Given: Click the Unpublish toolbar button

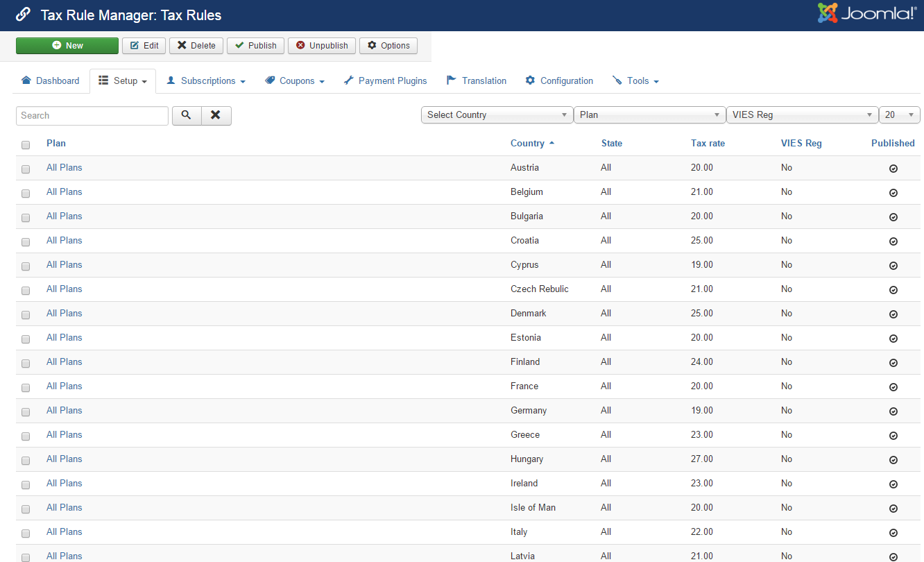Looking at the screenshot, I should 322,46.
